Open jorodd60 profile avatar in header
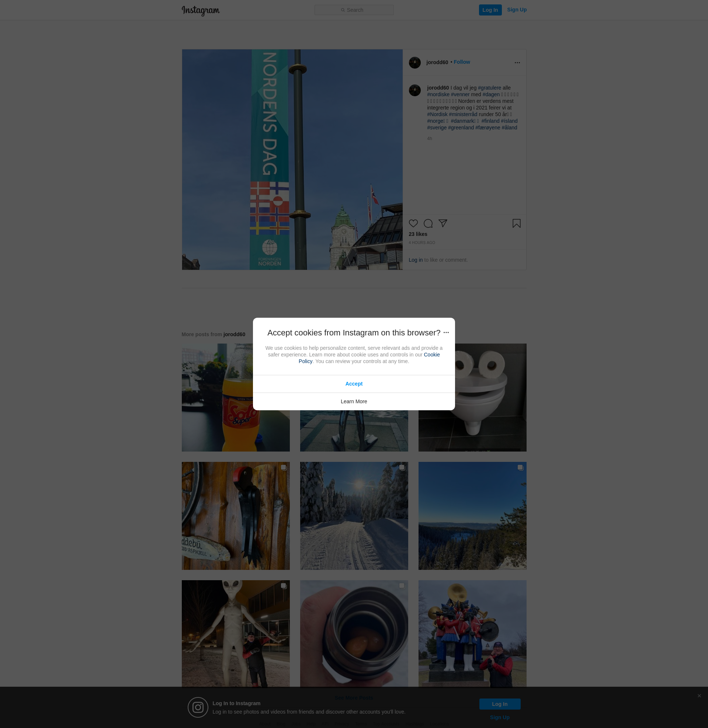708x728 pixels. coord(414,62)
